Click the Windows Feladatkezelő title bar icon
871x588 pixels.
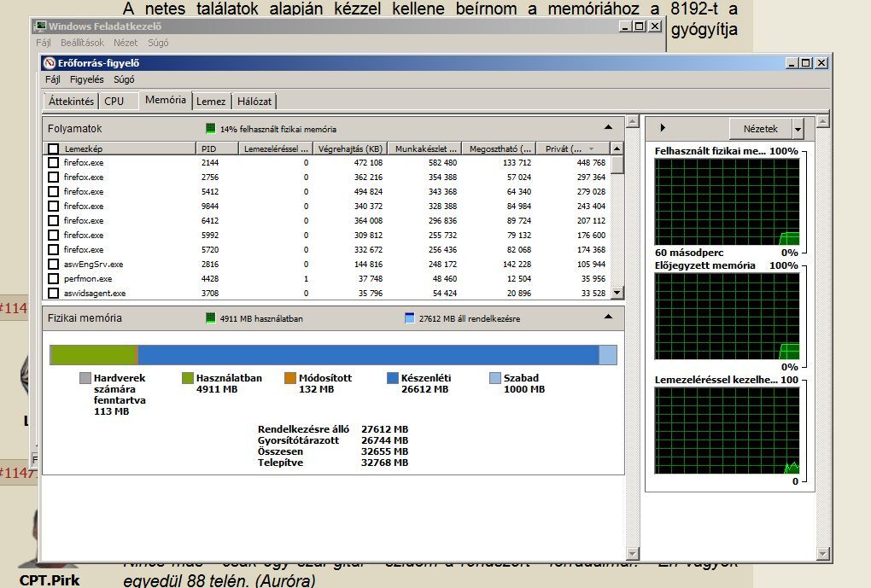point(39,26)
